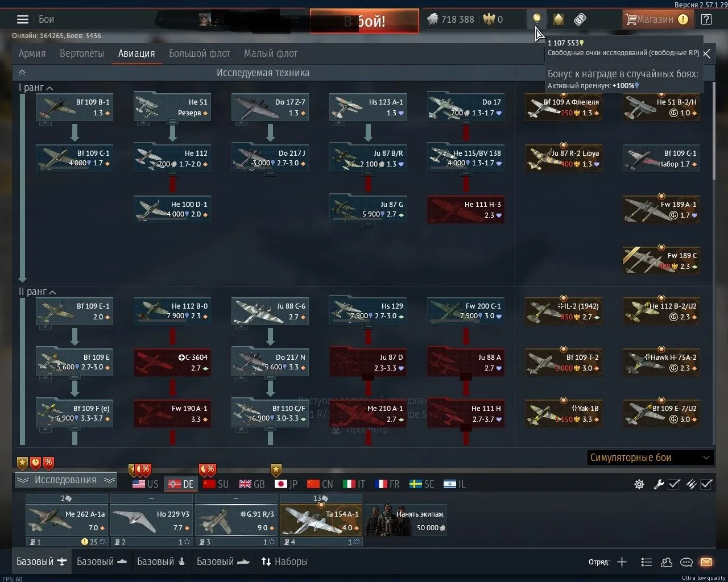
Task: Open the Наборы presets button
Action: click(284, 562)
